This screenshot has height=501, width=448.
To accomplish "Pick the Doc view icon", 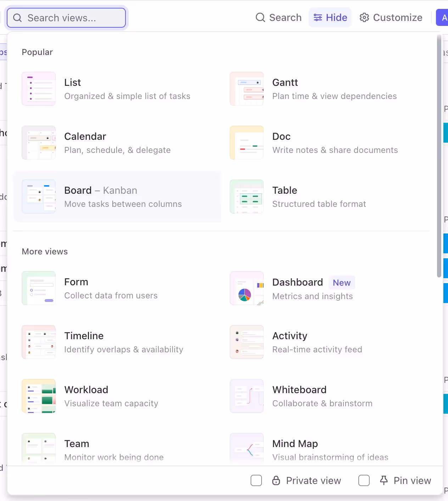I will coord(247,143).
